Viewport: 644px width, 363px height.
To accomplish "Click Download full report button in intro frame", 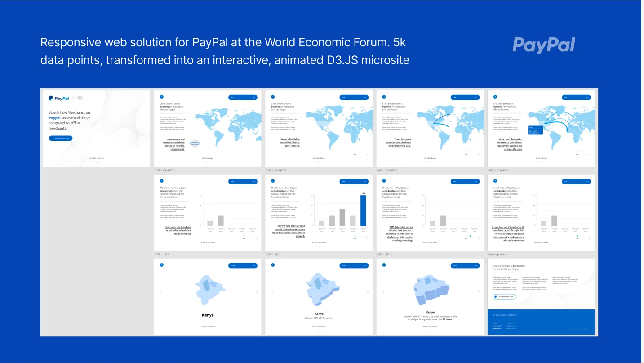I will tap(61, 138).
